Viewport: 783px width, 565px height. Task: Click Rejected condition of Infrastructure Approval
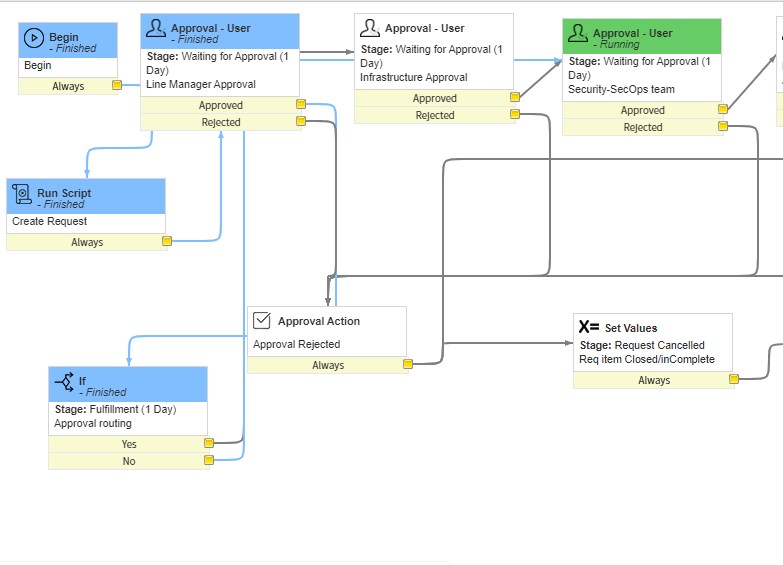tap(434, 115)
